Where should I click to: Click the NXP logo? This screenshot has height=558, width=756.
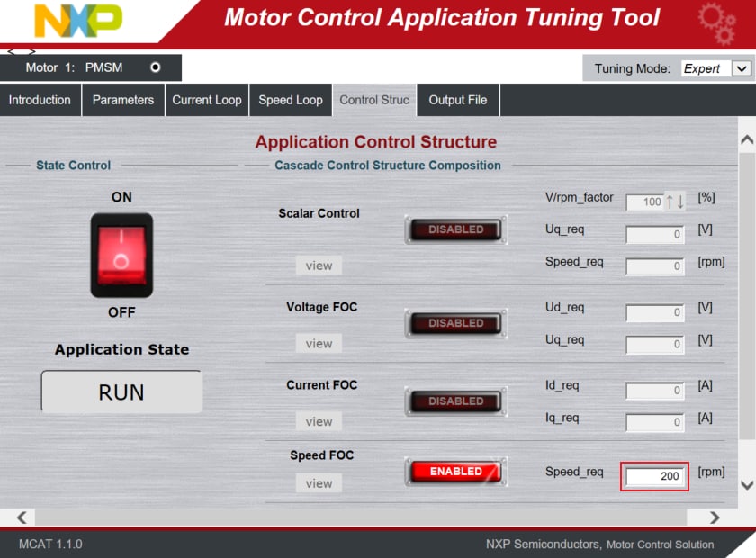(x=77, y=21)
